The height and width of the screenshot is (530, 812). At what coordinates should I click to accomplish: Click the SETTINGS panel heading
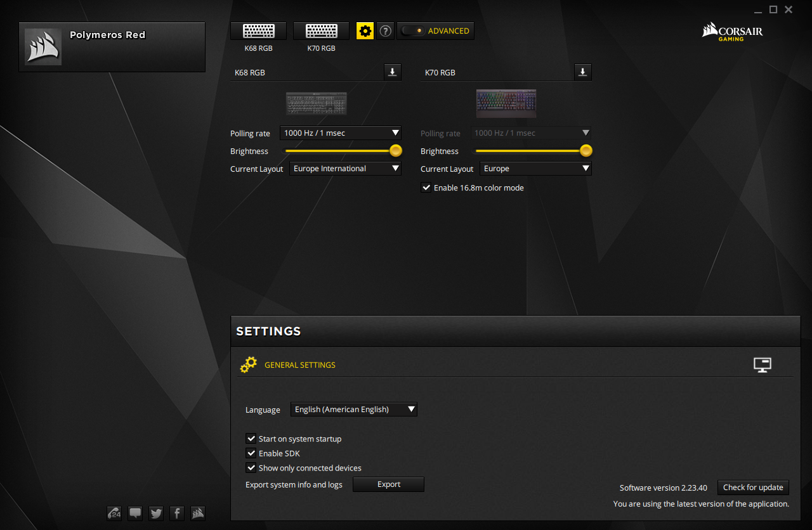tap(268, 331)
